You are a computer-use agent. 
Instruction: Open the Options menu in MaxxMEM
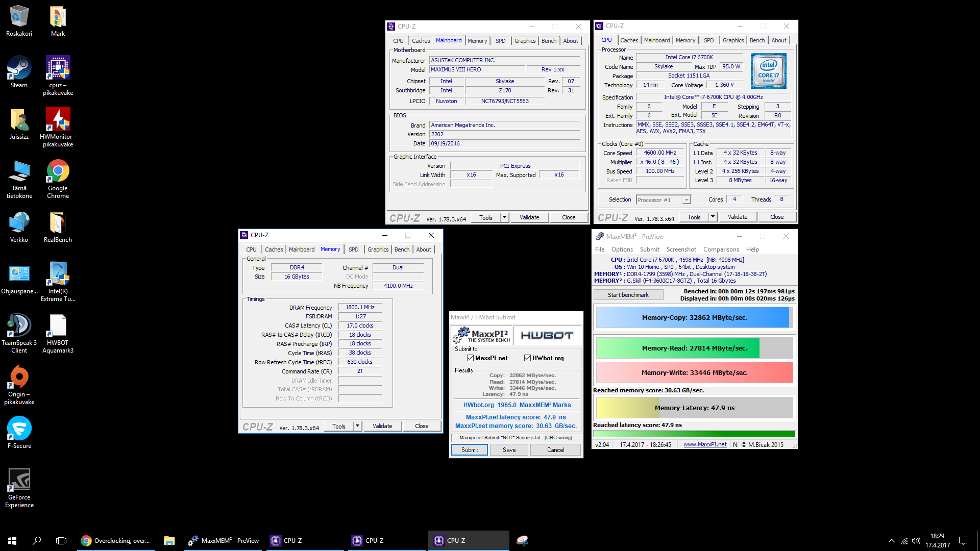click(622, 249)
